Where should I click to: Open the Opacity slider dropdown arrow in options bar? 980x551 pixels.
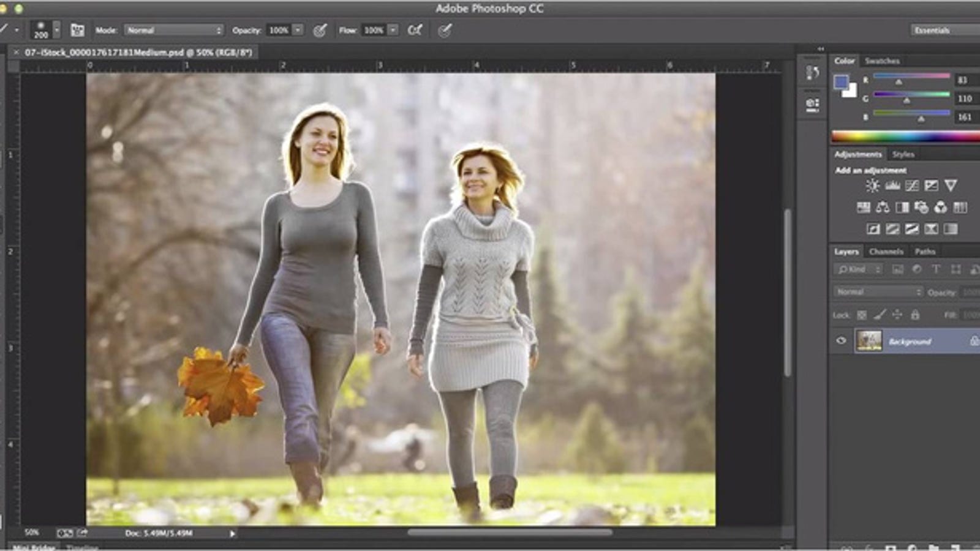(298, 30)
